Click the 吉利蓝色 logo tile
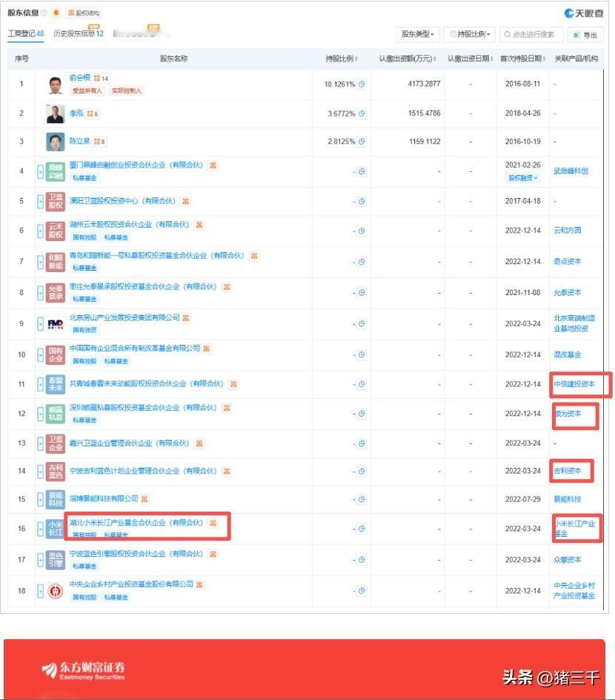Screen dimensions: 615x700 pos(56,471)
